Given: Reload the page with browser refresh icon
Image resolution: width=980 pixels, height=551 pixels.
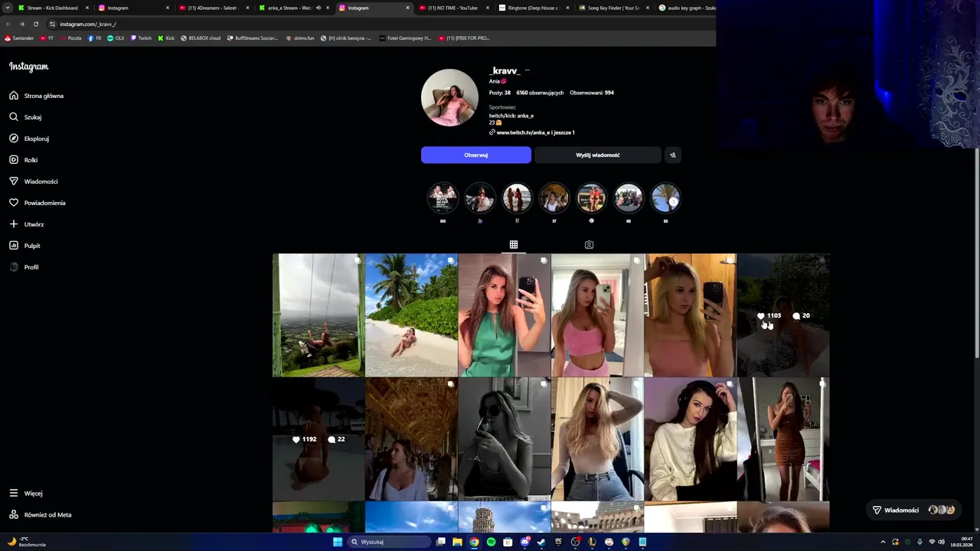Looking at the screenshot, I should [x=35, y=24].
